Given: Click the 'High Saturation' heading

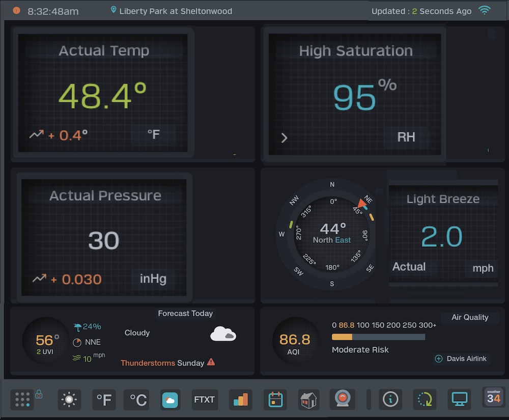Looking at the screenshot, I should pyautogui.click(x=356, y=51).
